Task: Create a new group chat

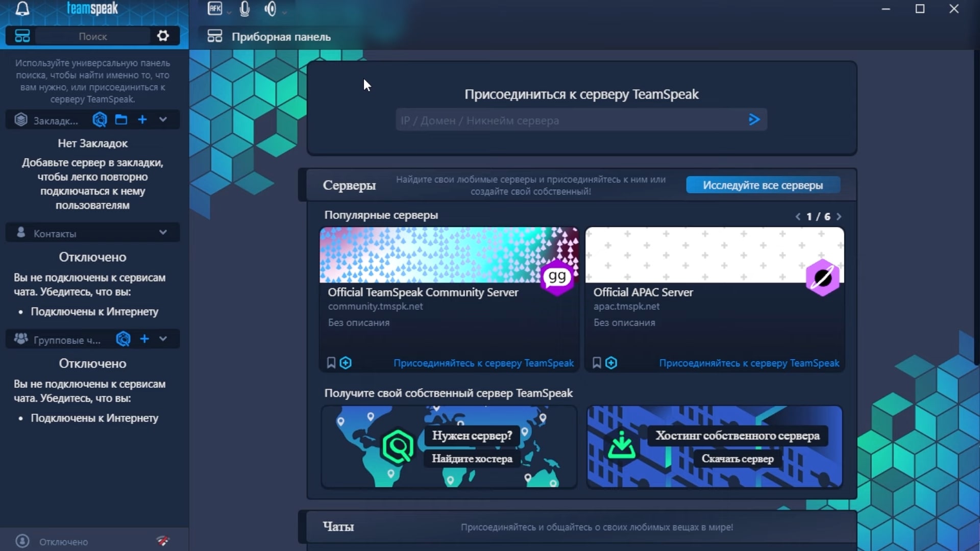Action: click(x=144, y=339)
